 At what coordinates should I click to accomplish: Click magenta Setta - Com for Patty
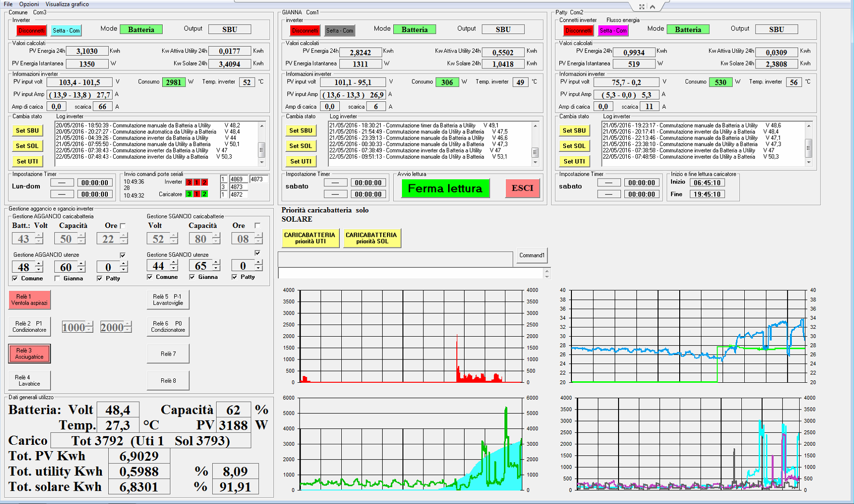coord(613,31)
